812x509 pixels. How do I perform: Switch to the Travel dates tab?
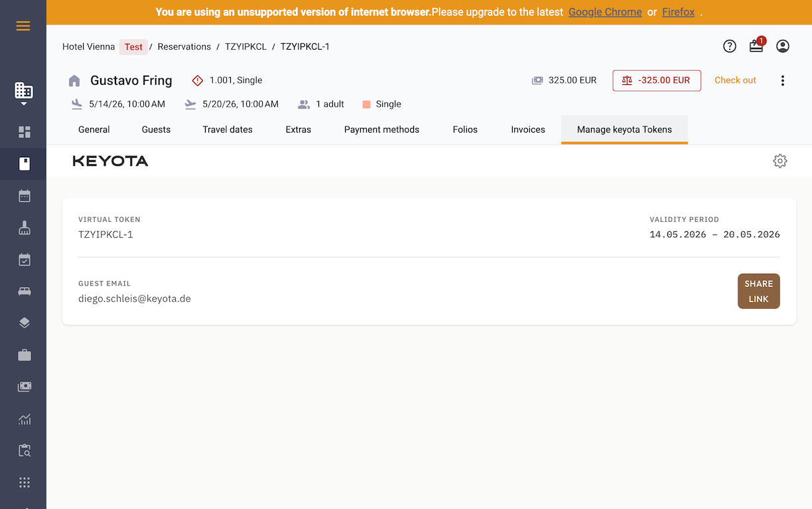(x=228, y=129)
